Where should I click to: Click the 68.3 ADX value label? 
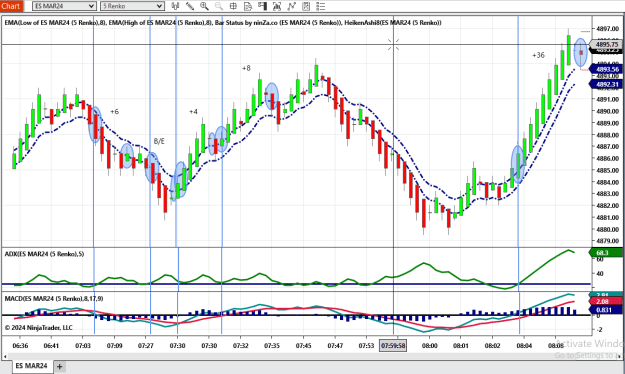(x=605, y=253)
